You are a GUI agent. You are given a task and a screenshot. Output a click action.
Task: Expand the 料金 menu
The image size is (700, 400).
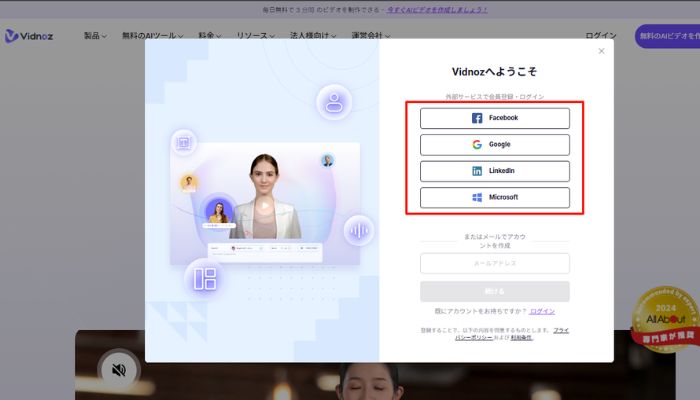209,35
